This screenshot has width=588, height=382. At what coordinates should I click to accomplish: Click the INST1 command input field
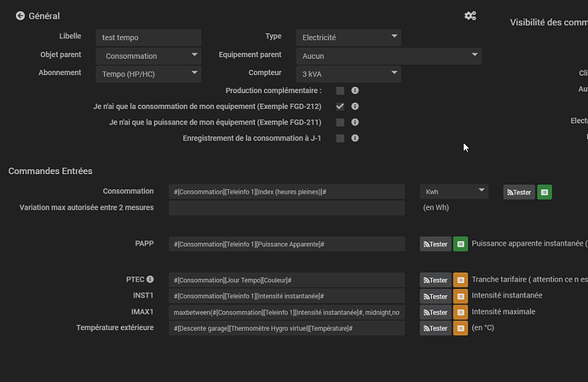pyautogui.click(x=287, y=296)
